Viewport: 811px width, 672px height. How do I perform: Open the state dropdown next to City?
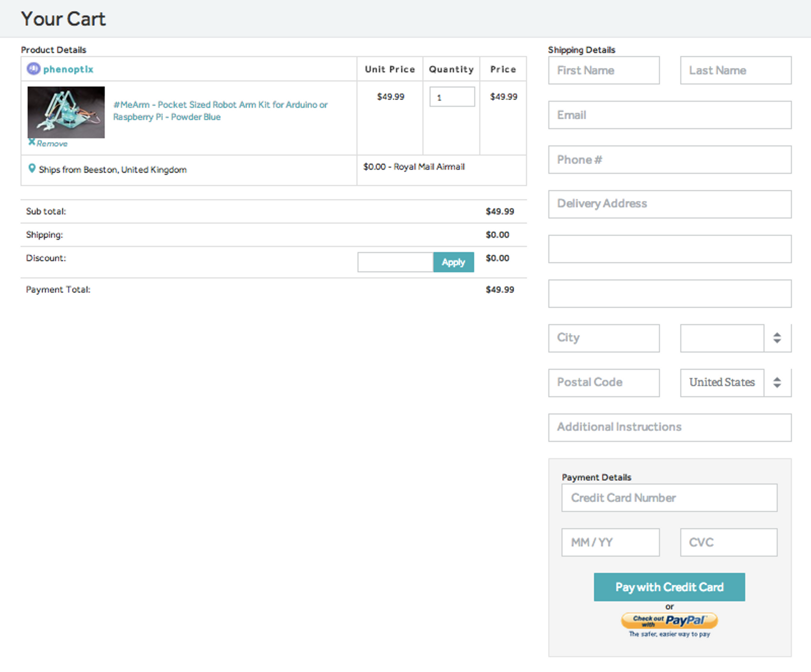click(735, 338)
